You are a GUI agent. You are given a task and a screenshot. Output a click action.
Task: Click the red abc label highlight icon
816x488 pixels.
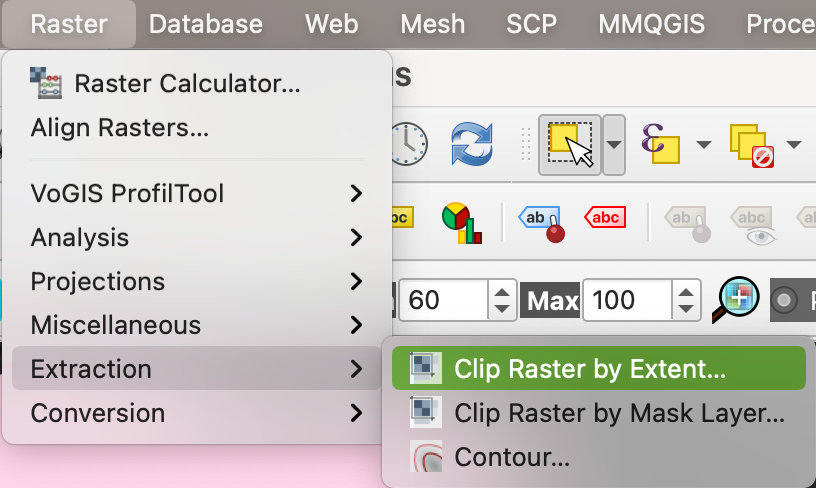pos(605,218)
